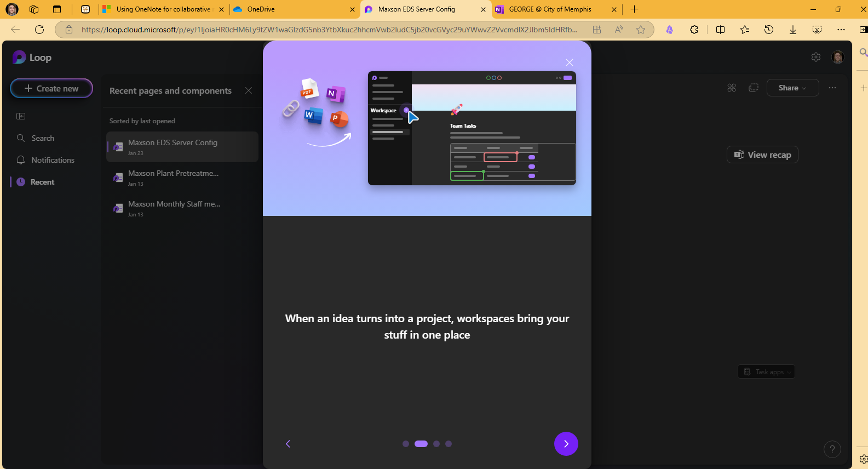Viewport: 868px width, 469px height.
Task: Click the copy page icon beside Share
Action: [x=754, y=88]
